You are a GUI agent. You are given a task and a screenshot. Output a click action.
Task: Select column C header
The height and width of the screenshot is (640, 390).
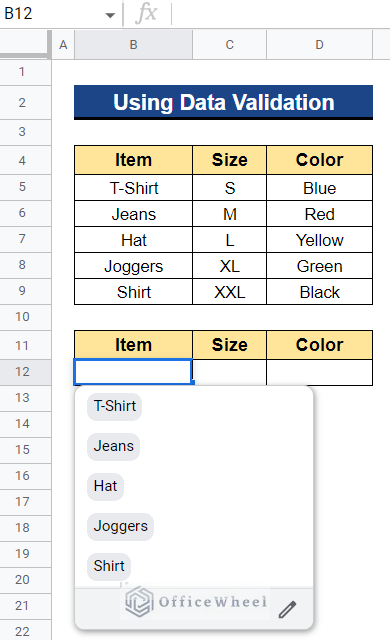click(230, 44)
